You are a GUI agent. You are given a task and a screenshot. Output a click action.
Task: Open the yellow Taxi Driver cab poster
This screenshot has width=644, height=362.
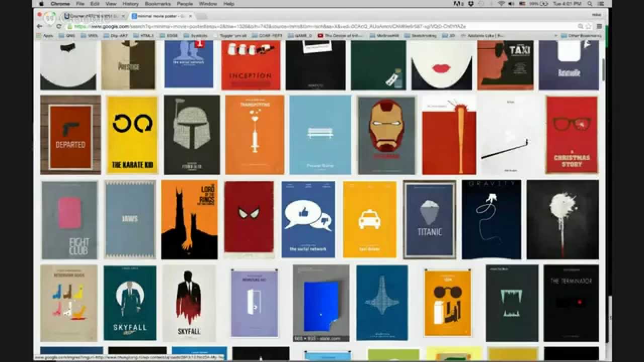point(370,220)
